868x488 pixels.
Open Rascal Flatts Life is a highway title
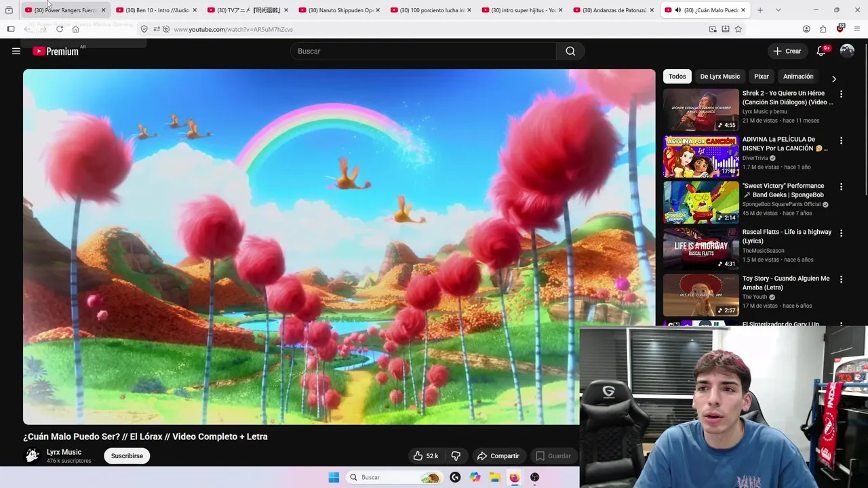point(787,236)
